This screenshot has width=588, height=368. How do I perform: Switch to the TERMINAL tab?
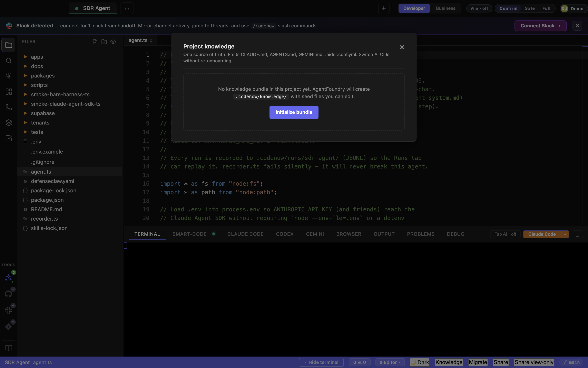147,234
